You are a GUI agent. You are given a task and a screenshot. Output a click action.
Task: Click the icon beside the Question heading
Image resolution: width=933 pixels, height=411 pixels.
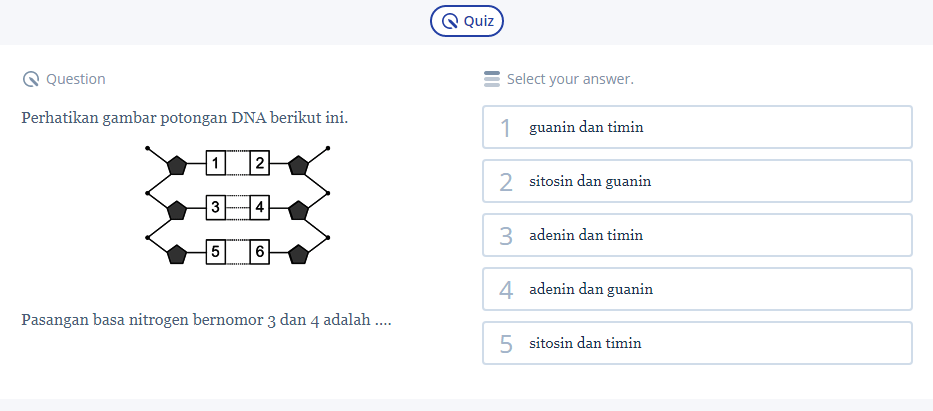[30, 79]
